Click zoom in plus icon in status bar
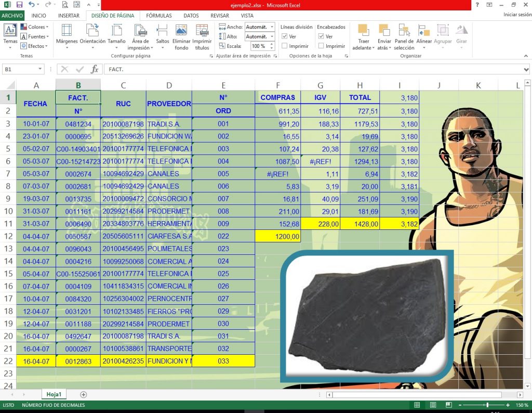 point(508,405)
